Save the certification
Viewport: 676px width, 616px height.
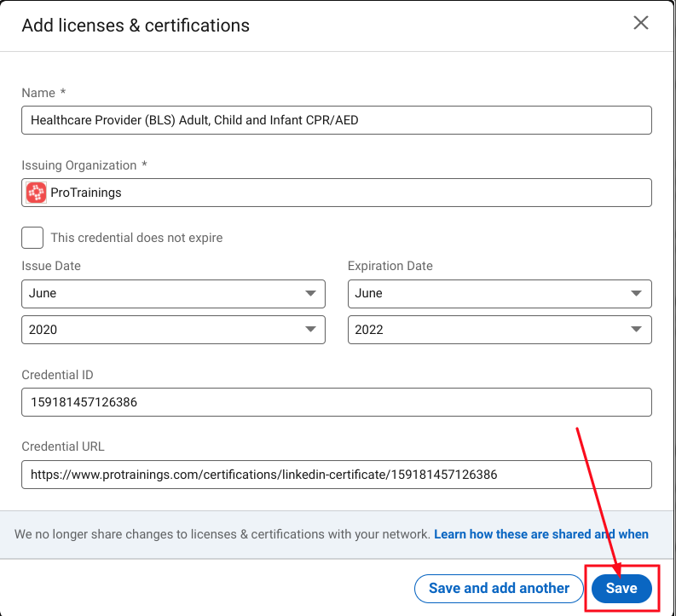pyautogui.click(x=621, y=589)
